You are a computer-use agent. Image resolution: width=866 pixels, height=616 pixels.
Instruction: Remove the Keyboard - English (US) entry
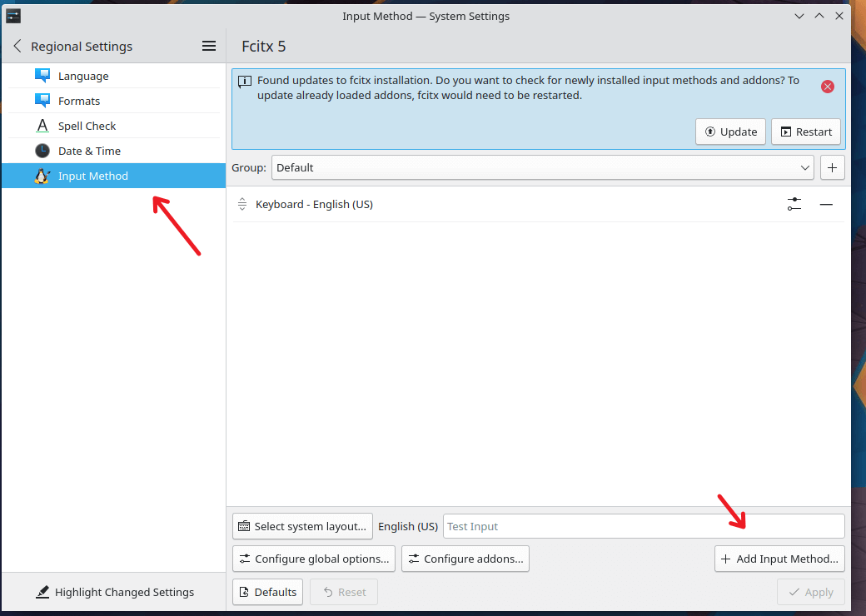(826, 204)
